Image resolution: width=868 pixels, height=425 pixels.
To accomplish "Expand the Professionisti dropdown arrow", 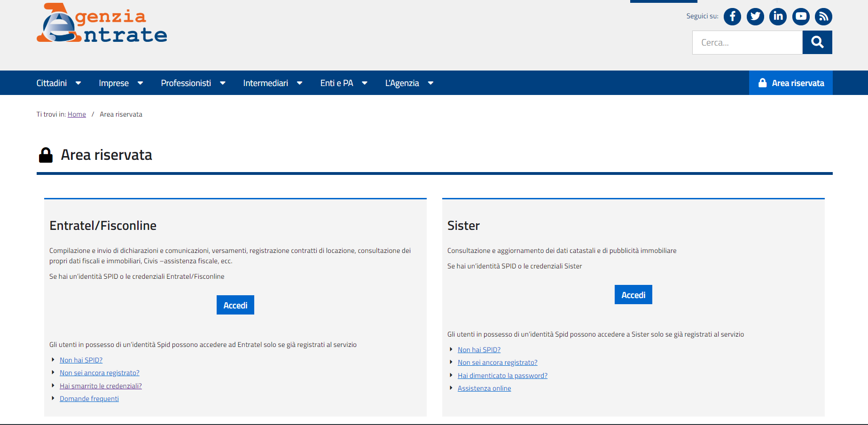I will point(223,83).
